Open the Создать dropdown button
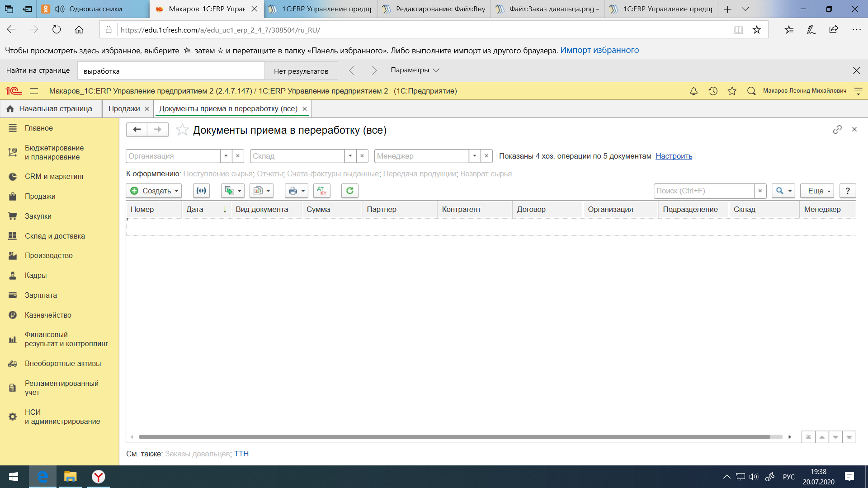The width and height of the screenshot is (868, 488). (154, 191)
